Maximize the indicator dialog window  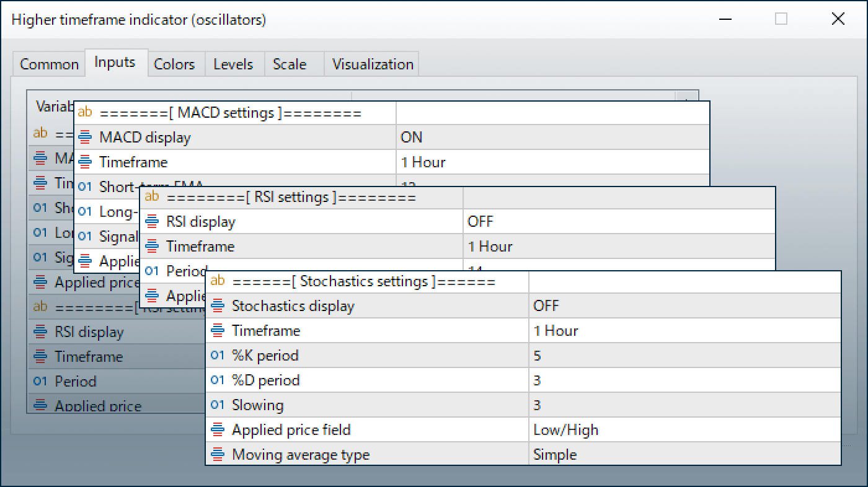(781, 19)
